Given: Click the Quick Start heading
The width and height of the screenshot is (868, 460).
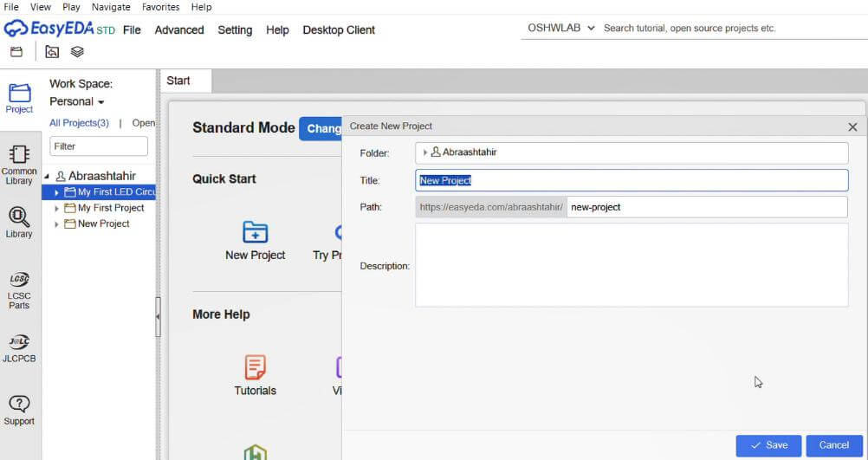Looking at the screenshot, I should pyautogui.click(x=224, y=178).
